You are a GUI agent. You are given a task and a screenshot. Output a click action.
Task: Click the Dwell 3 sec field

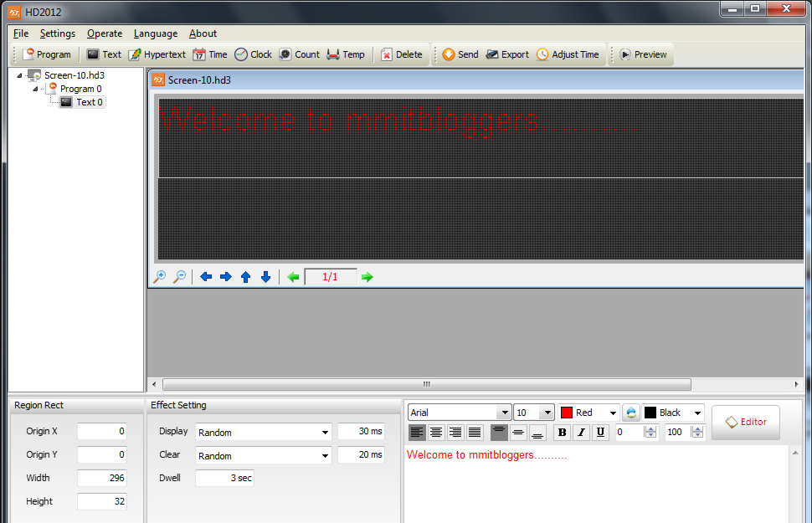coord(224,478)
